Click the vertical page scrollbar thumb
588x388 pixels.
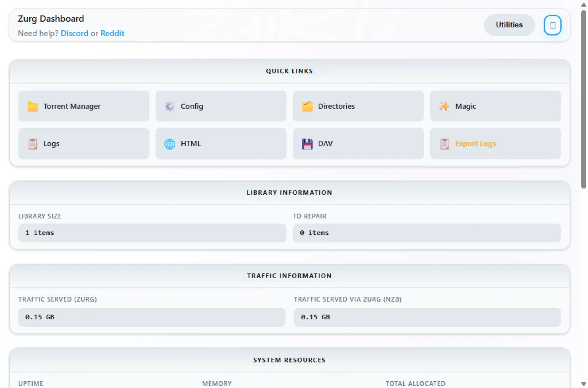[x=583, y=99]
